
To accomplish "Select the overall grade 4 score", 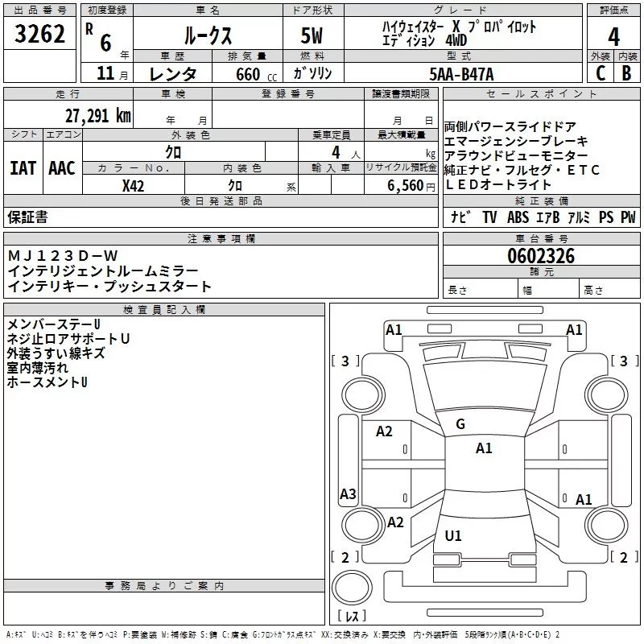I will click(613, 36).
